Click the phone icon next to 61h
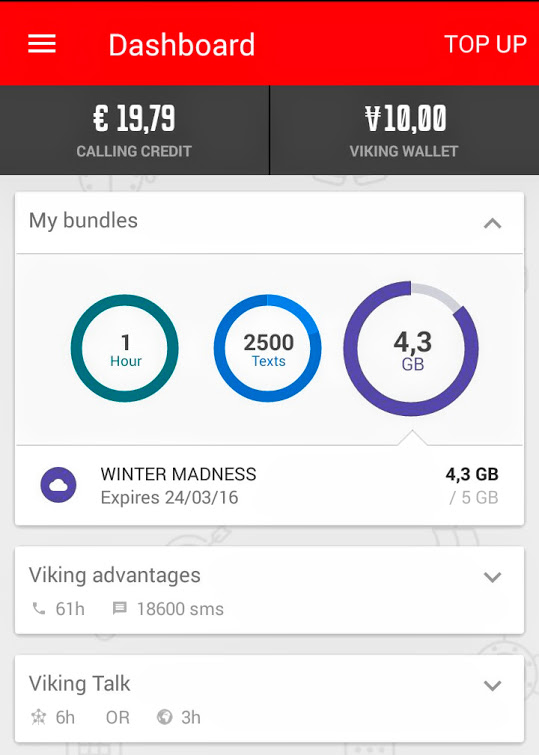539x755 pixels. (39, 609)
